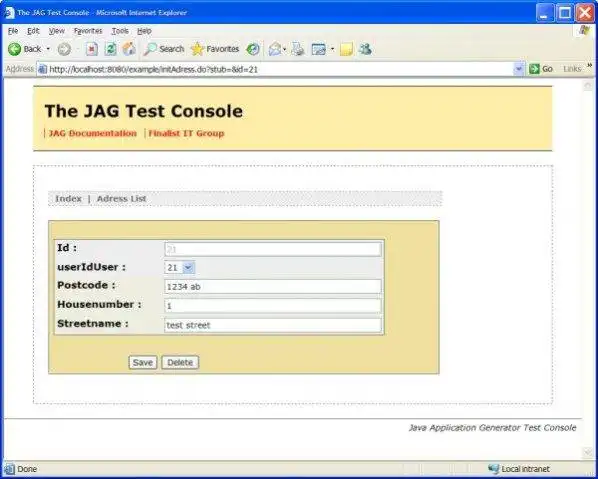Viewport: 598px width, 479px height.
Task: Open the Edit menu
Action: click(x=33, y=31)
